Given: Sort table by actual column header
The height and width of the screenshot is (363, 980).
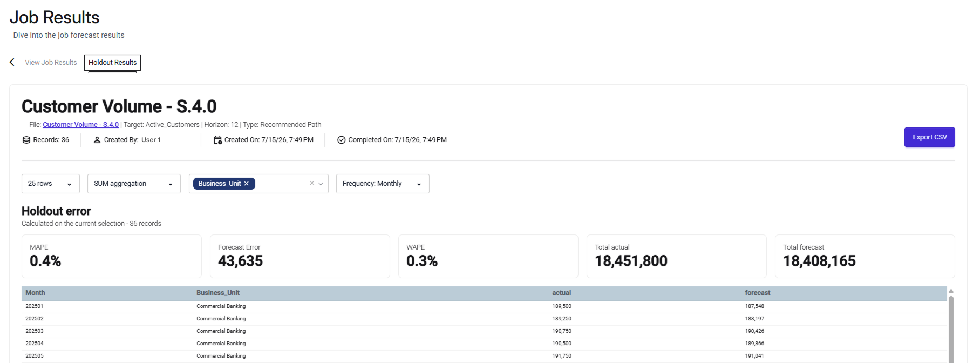Looking at the screenshot, I should 561,293.
